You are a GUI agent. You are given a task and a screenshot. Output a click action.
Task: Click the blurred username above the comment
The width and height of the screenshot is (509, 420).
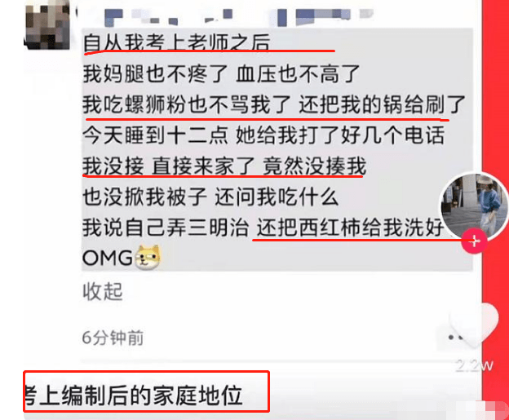[x=238, y=16]
